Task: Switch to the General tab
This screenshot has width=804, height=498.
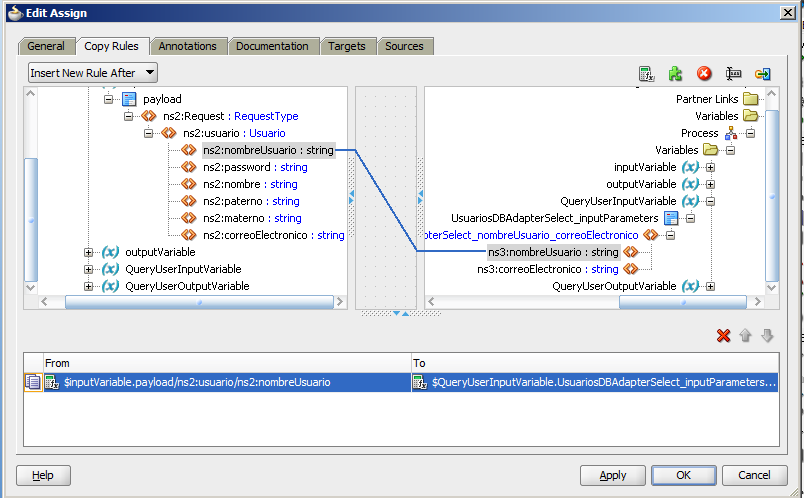Action: (46, 46)
